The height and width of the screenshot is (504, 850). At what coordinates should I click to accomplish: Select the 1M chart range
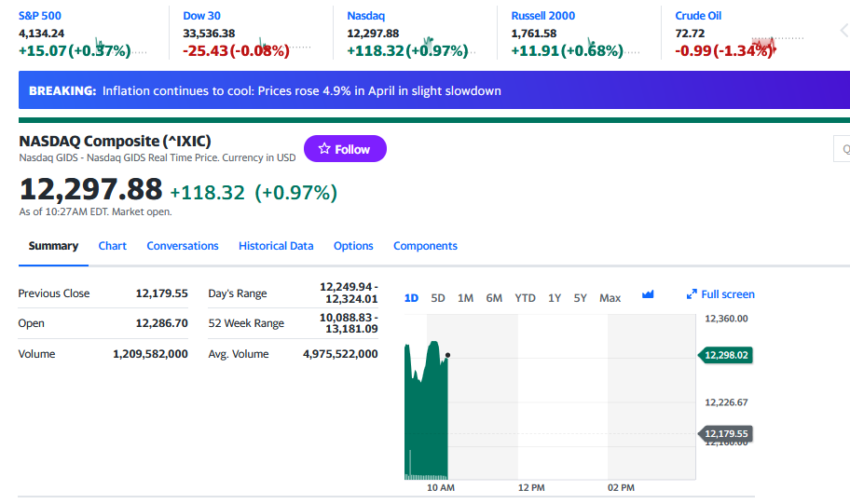tap(466, 298)
